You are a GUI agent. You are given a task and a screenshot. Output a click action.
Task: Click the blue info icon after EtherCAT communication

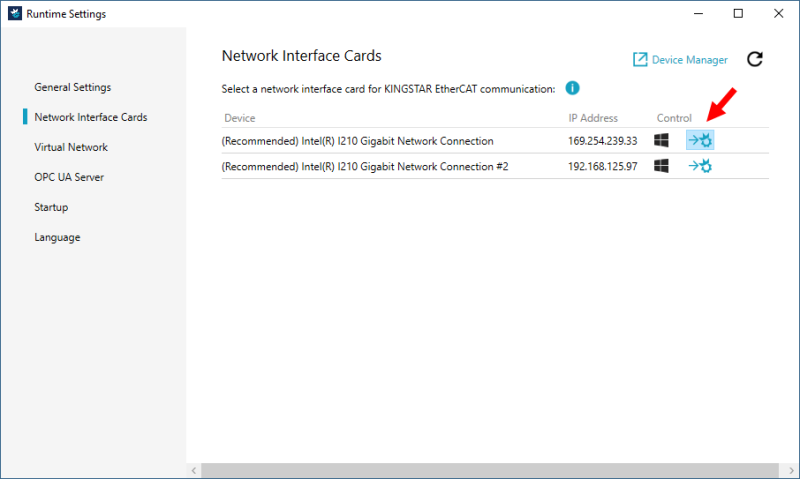(573, 88)
